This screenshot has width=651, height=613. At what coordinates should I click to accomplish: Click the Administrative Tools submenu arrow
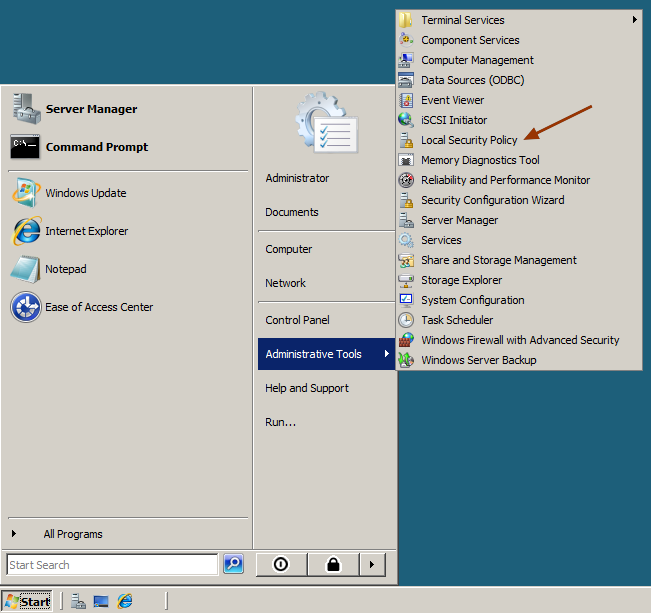387,353
